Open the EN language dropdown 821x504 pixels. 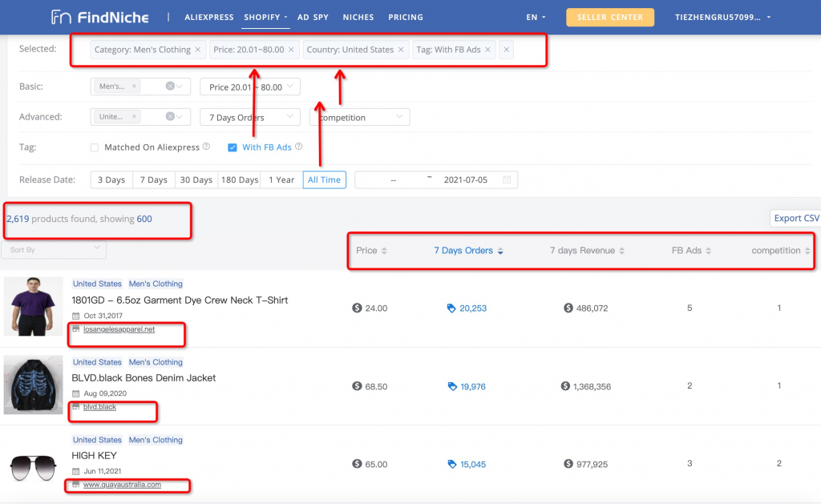pyautogui.click(x=536, y=18)
